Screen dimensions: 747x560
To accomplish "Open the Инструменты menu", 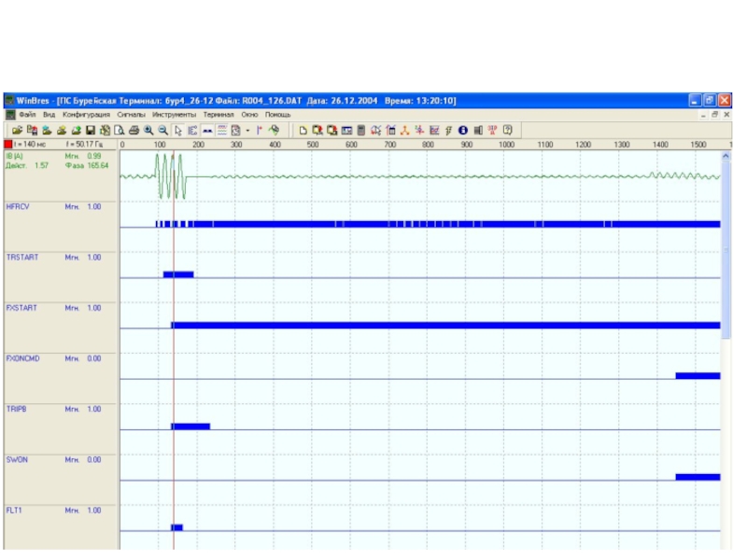I will click(x=174, y=115).
